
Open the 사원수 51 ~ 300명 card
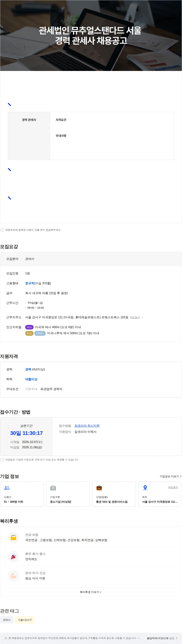point(22,494)
